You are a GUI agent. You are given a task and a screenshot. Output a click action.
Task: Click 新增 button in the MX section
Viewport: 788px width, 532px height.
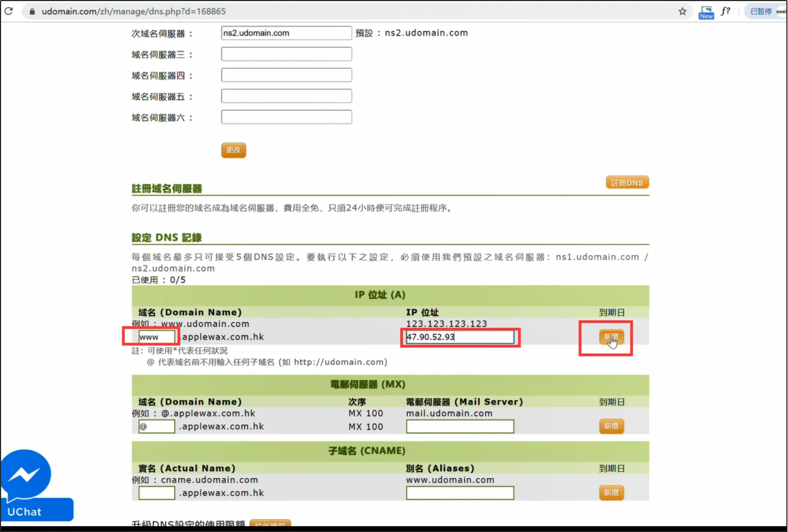click(x=611, y=426)
